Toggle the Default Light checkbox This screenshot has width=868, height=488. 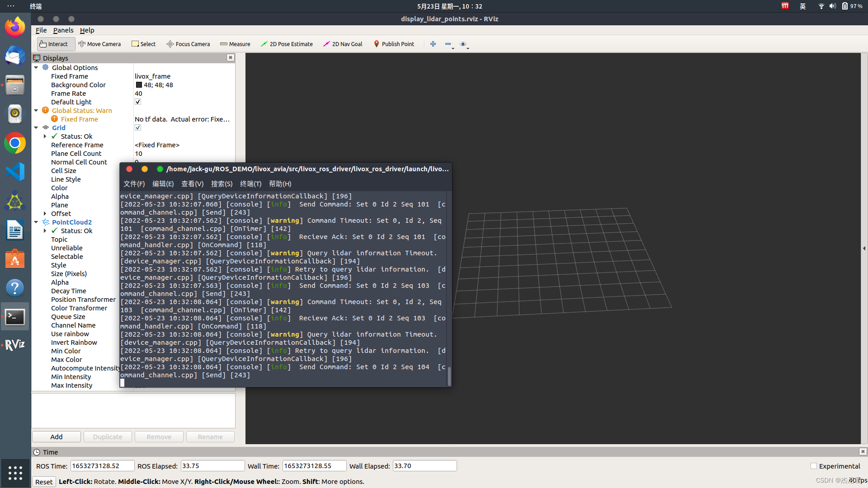(138, 102)
